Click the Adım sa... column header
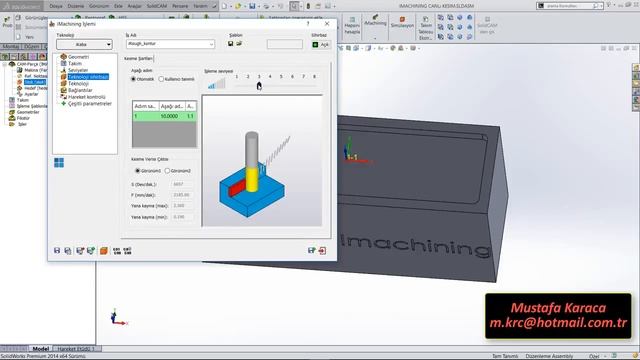The image size is (640, 360). 145,106
